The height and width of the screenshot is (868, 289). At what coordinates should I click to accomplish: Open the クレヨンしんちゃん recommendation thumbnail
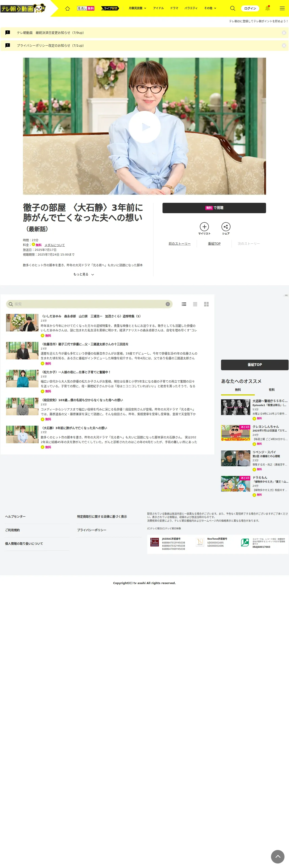click(235, 433)
